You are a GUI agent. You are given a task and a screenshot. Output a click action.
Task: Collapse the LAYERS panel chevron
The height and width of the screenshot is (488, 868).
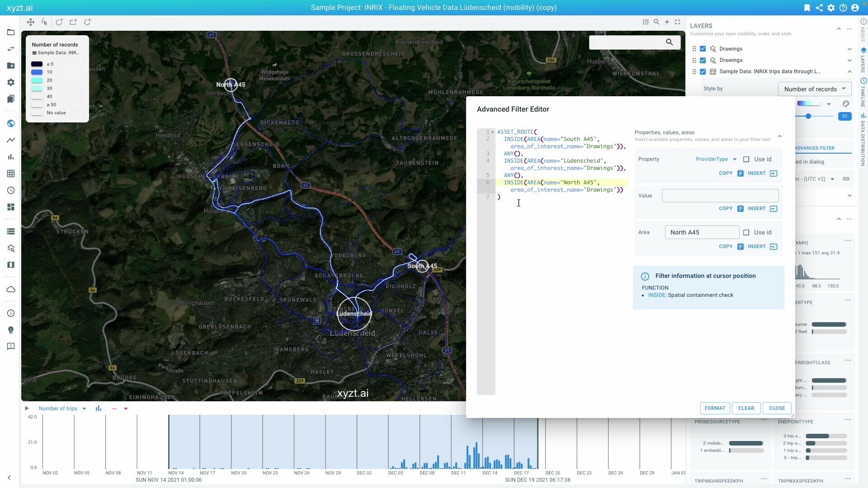tap(839, 28)
